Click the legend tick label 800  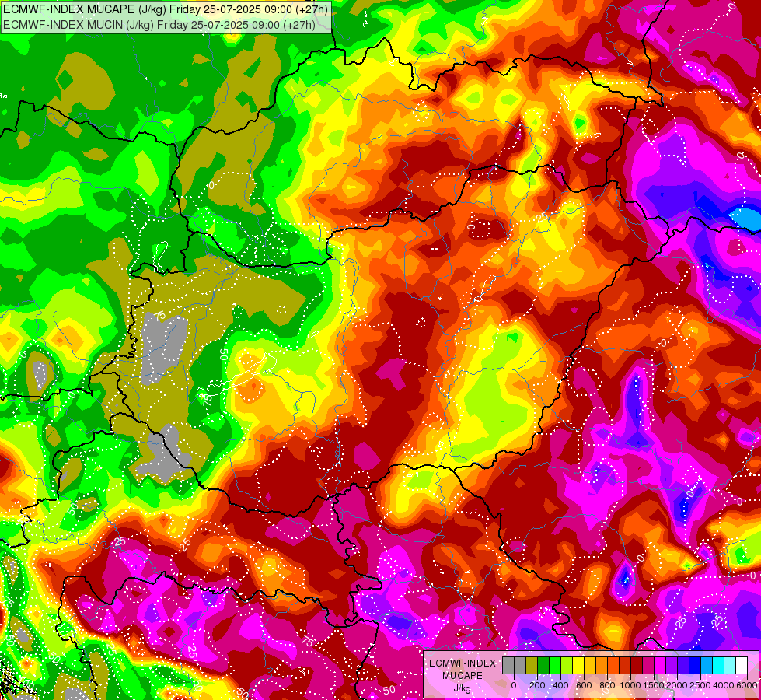tap(607, 685)
